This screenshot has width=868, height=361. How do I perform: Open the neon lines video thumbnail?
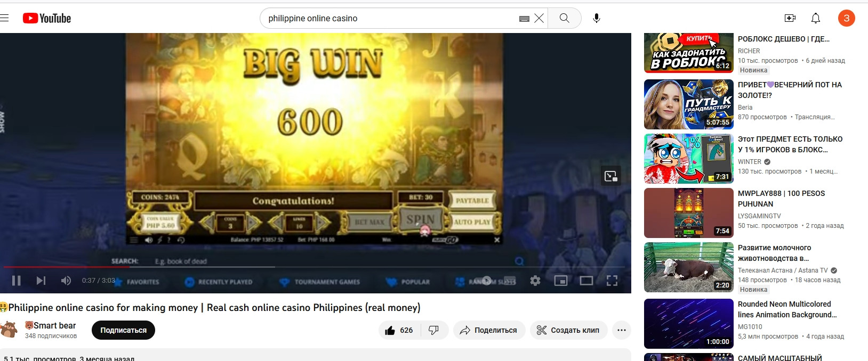[689, 324]
